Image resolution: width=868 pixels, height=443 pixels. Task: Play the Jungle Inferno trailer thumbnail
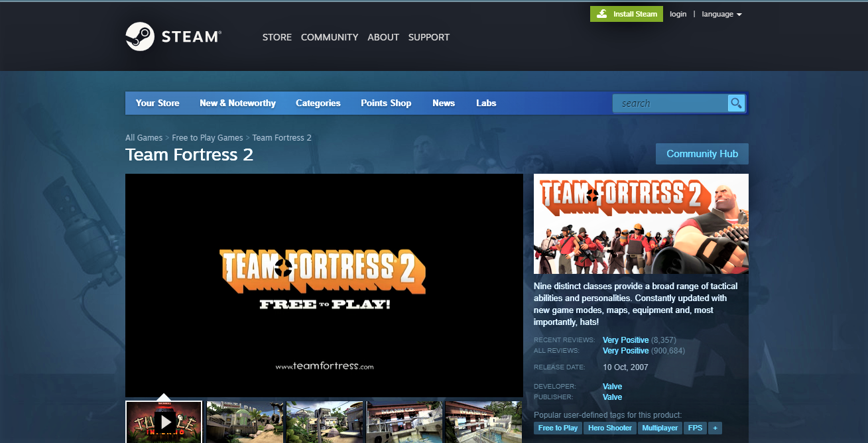(x=164, y=421)
